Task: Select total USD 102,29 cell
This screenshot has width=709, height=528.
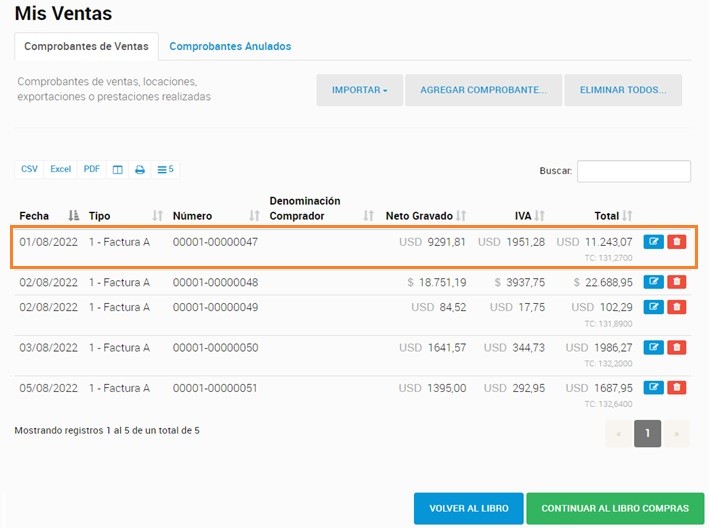Action: [x=602, y=307]
